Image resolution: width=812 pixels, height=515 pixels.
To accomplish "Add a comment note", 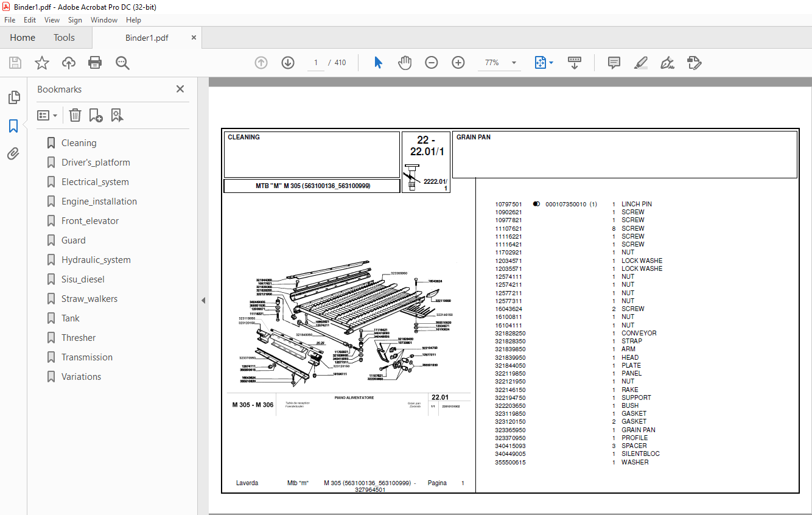I will pos(614,63).
